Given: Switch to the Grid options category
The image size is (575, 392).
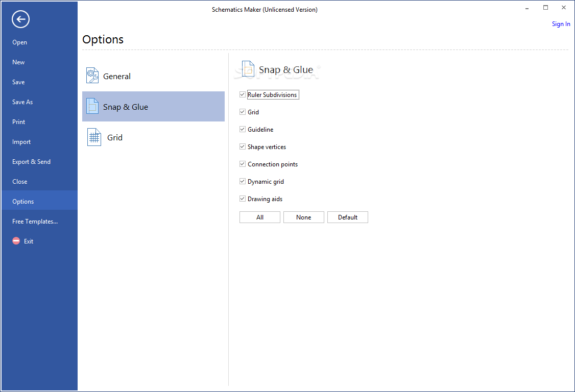Looking at the screenshot, I should tap(115, 137).
